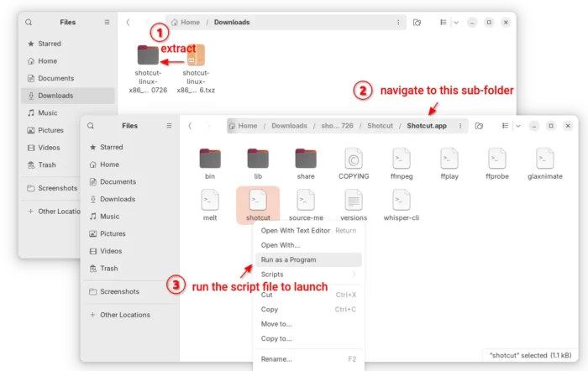
Task: Click search icon in front Files window
Action: (x=91, y=126)
